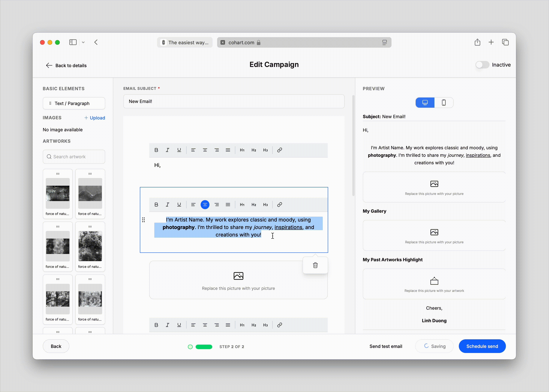Image resolution: width=549 pixels, height=392 pixels.
Task: Select the first 'force of natu...' artwork thumbnail
Action: coord(58,194)
